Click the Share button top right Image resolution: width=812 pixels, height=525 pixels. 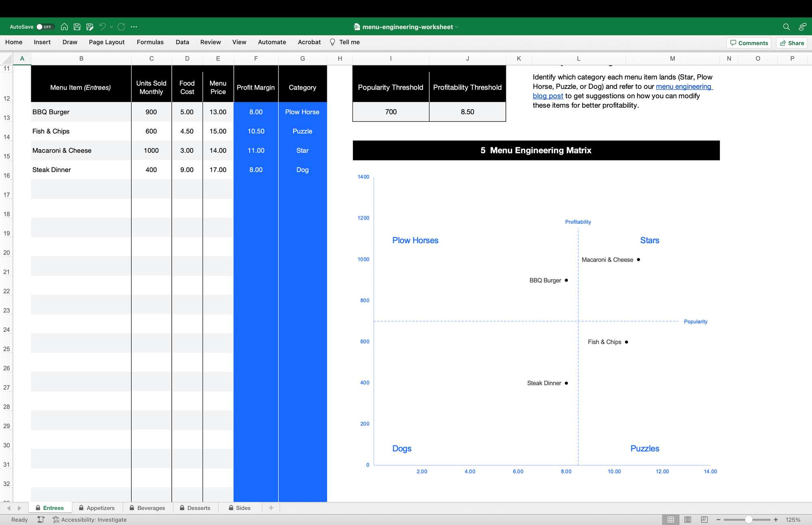click(x=793, y=43)
